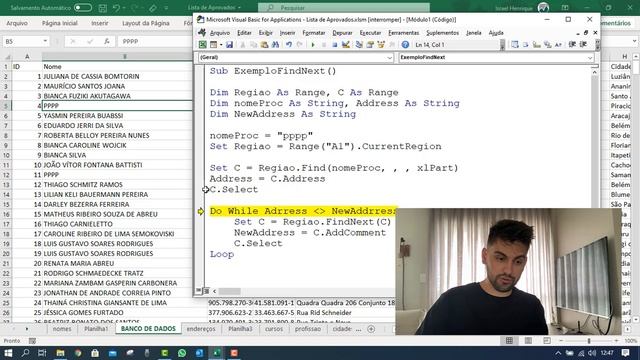Toggle Procedure View button at code window bottom
The image size is (640, 360).
pyautogui.click(x=199, y=291)
